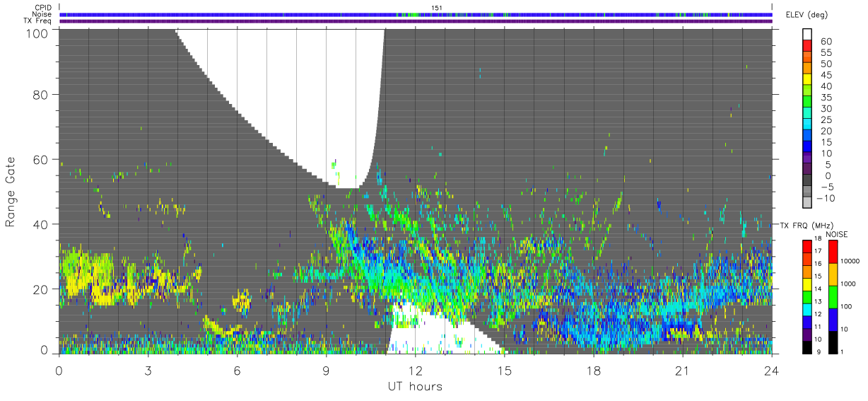This screenshot has height=401, width=868.
Task: Select the 'UT hours' axis label
Action: pyautogui.click(x=415, y=386)
